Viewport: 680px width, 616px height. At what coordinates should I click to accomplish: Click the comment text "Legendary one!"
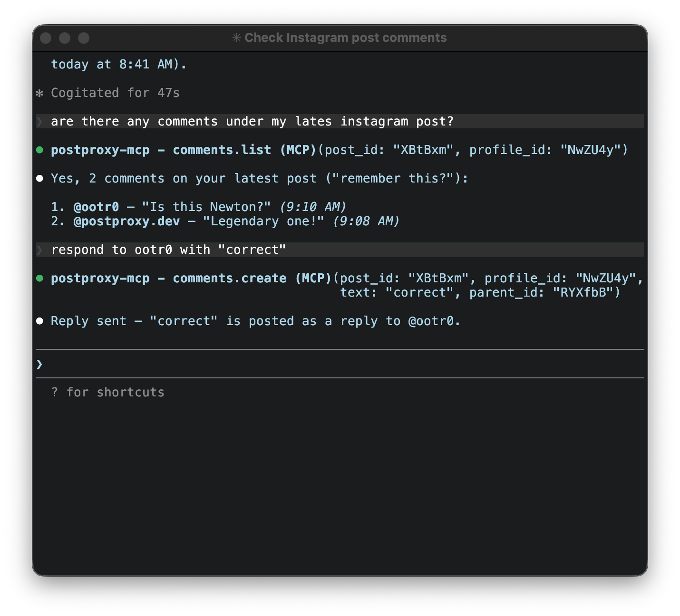(264, 221)
